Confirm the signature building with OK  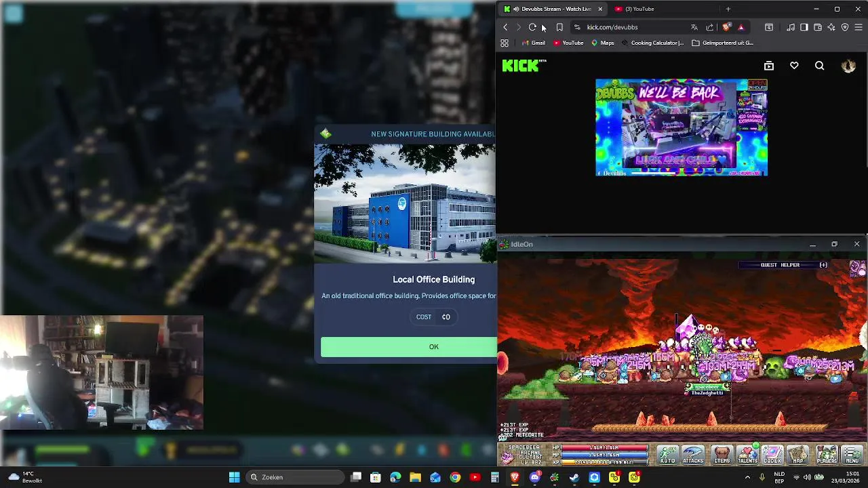tap(409, 346)
